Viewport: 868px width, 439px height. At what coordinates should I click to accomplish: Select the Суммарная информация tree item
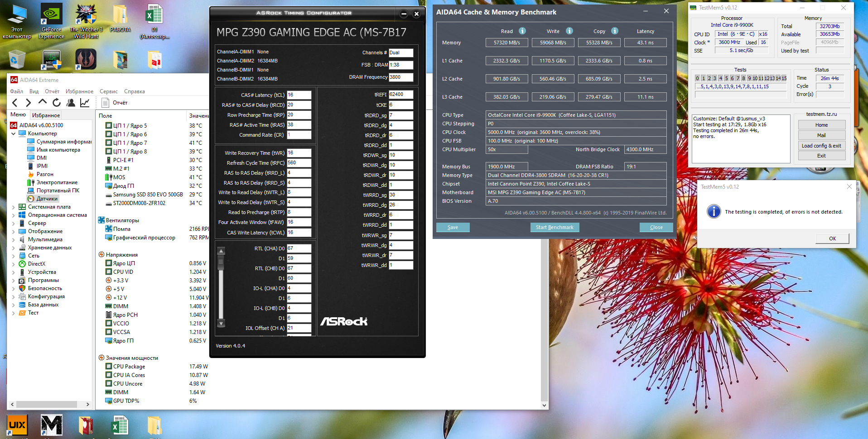click(x=59, y=142)
